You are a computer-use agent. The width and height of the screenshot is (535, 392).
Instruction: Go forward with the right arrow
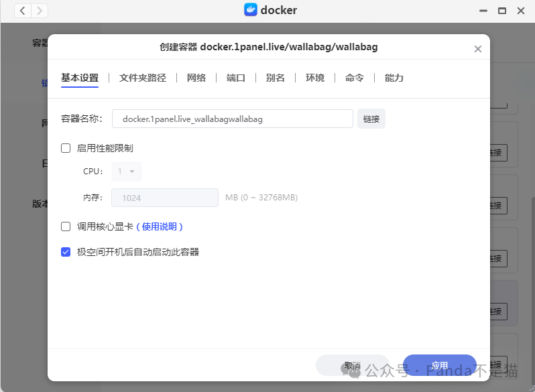(x=40, y=11)
